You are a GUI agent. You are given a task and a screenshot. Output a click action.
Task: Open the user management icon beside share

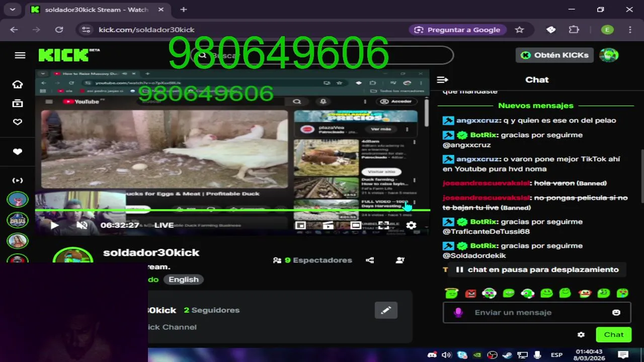(x=400, y=260)
